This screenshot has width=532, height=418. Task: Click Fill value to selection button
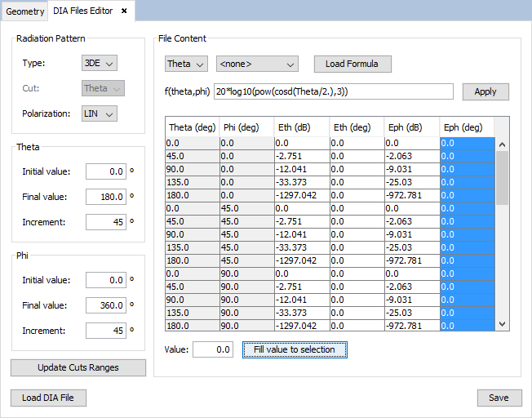295,349
